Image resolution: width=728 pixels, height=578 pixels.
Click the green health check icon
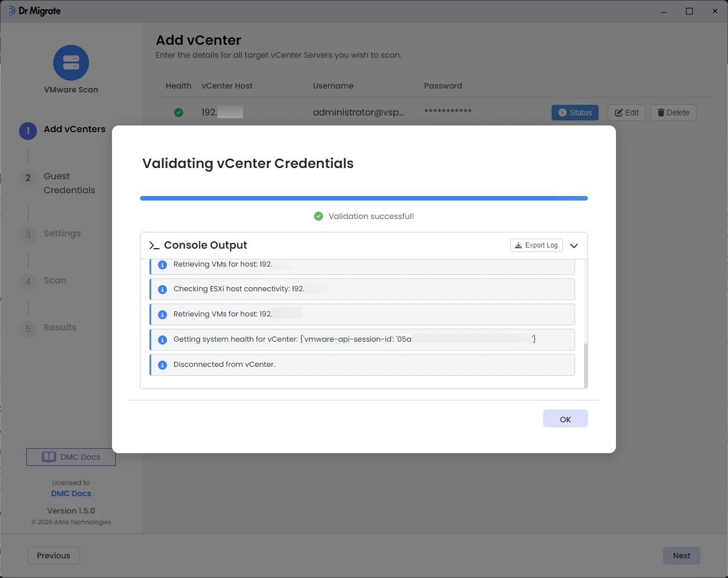[x=179, y=113]
